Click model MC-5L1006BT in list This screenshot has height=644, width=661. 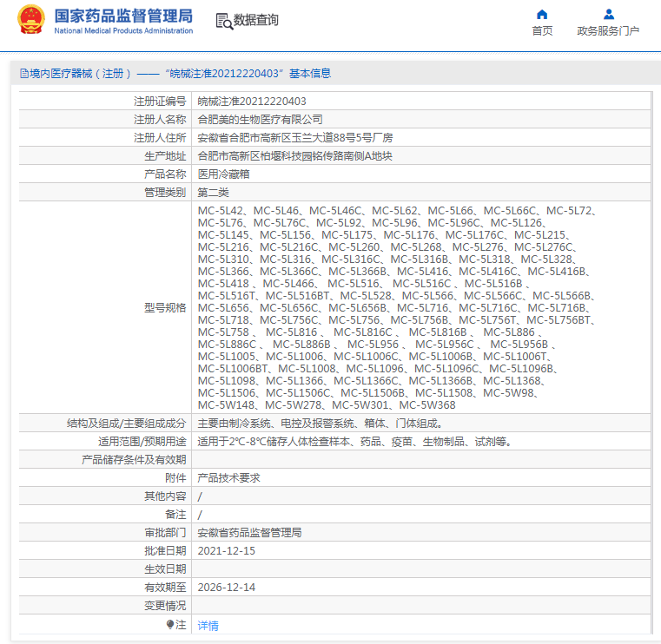click(232, 369)
